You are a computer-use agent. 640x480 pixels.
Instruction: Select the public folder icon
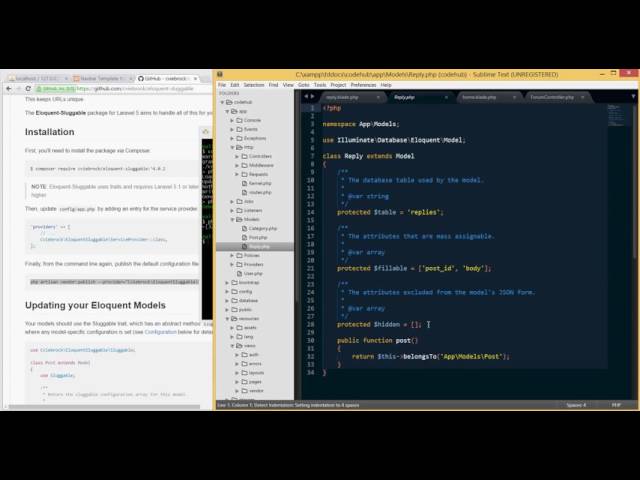pos(235,309)
